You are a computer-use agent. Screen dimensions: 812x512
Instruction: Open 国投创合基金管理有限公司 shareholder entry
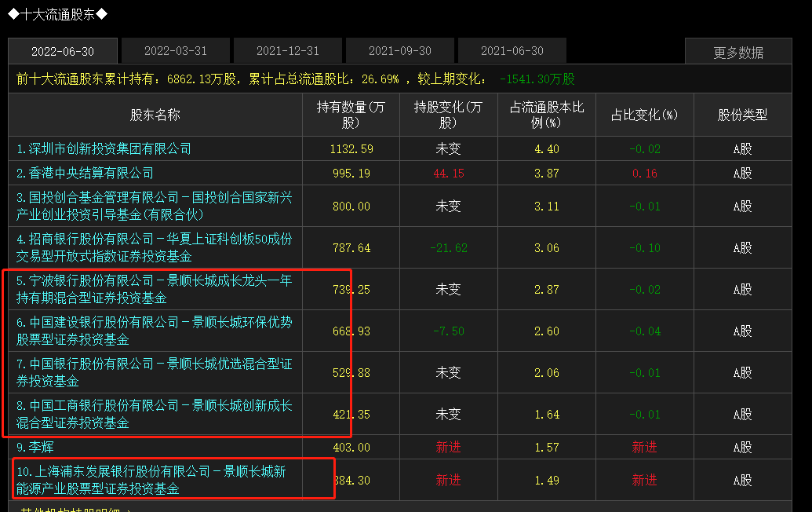tap(154, 206)
